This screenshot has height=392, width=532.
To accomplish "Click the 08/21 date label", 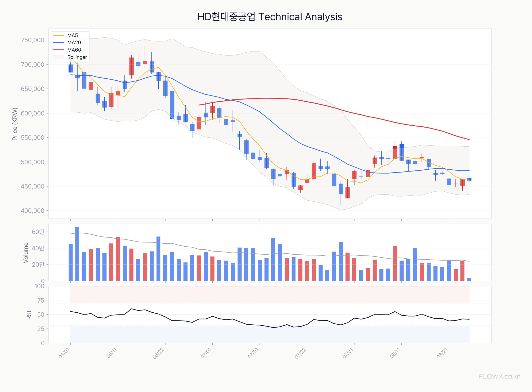I will pyautogui.click(x=443, y=353).
